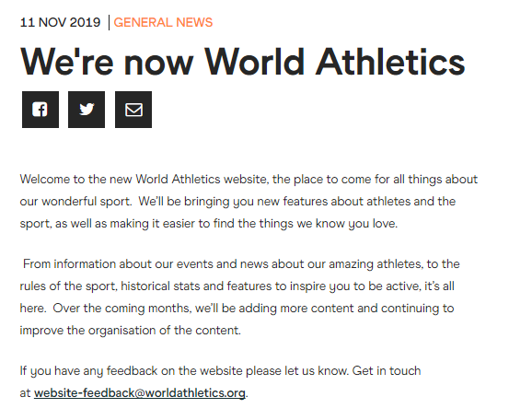
Task: Click the 11 NOV 2019 date
Action: click(60, 22)
